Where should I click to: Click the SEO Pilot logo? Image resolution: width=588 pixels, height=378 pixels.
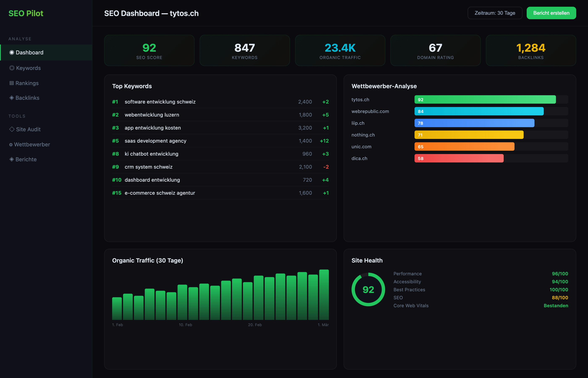click(26, 13)
